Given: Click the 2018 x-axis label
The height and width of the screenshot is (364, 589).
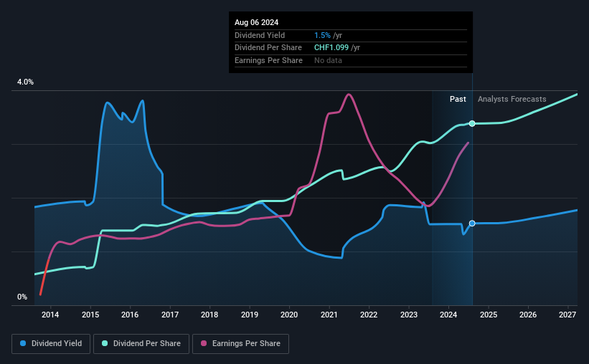Looking at the screenshot, I should click(x=209, y=315).
